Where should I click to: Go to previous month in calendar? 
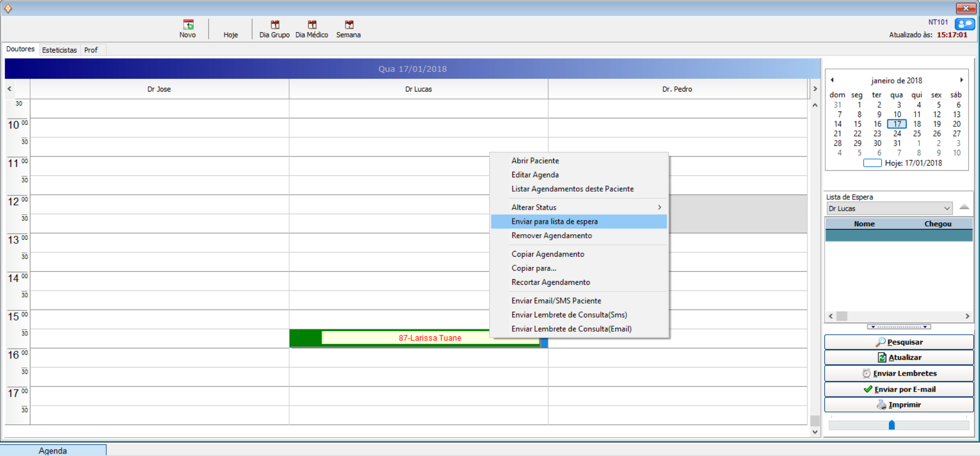point(833,80)
